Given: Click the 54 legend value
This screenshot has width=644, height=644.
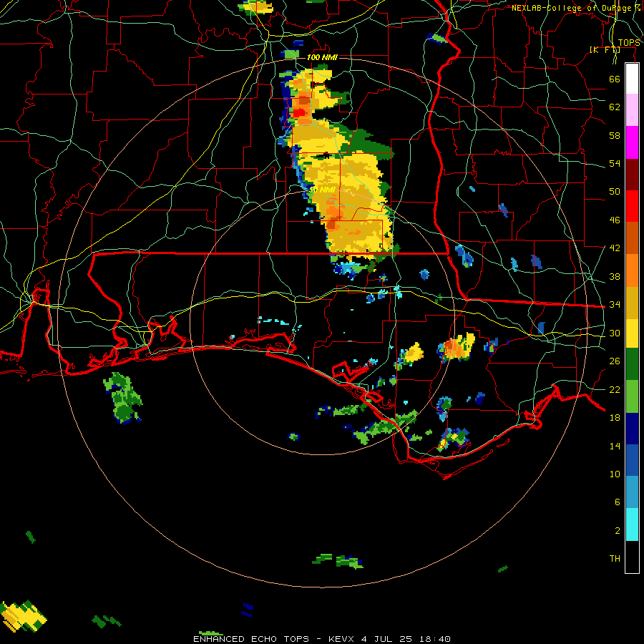Looking at the screenshot, I should [615, 163].
